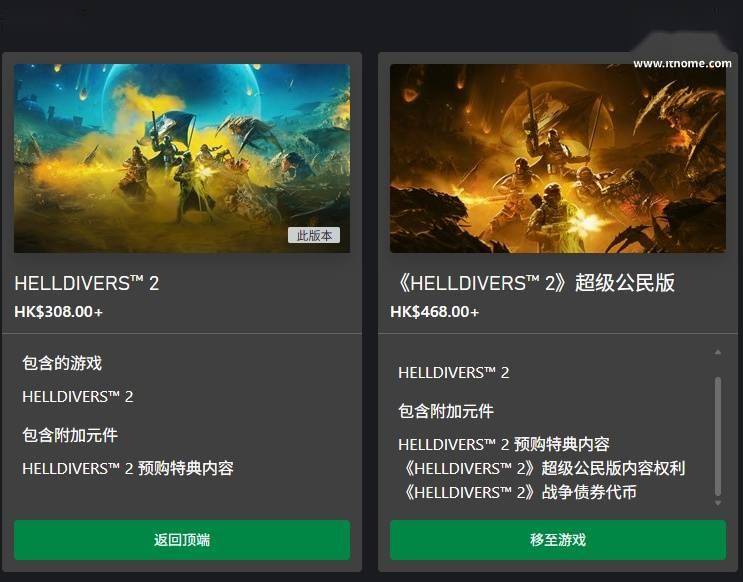Click the 返回顶端 green button

point(182,540)
